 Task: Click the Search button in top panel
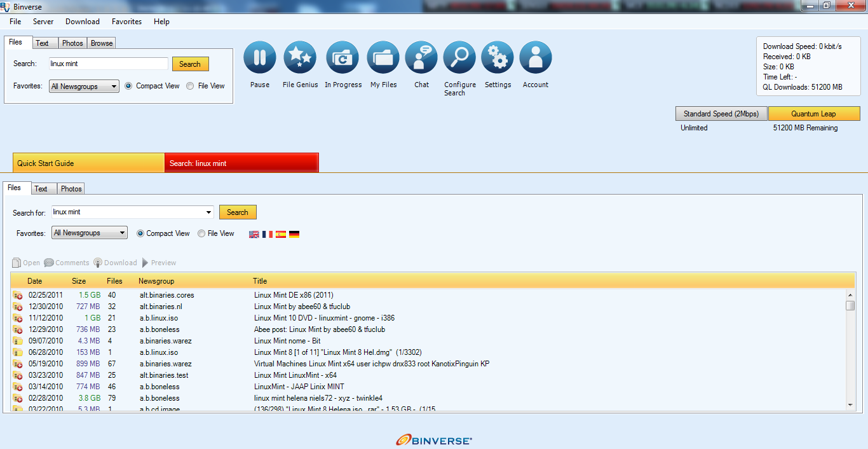coord(190,64)
